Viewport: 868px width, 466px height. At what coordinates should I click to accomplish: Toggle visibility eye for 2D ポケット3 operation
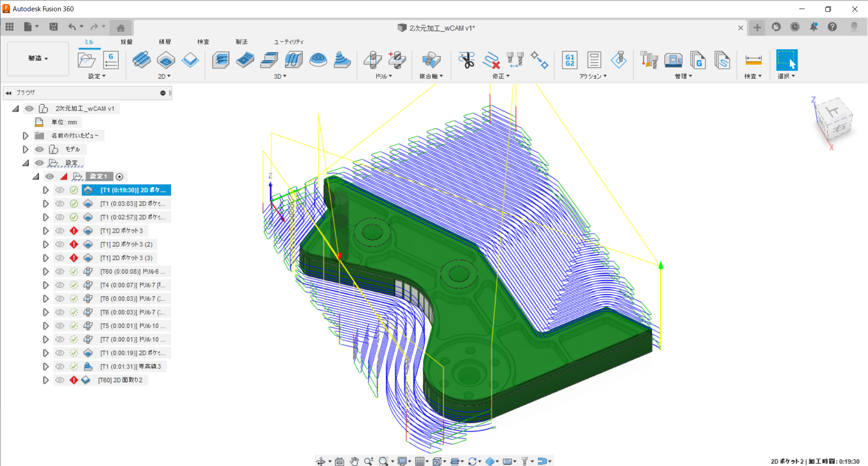(x=60, y=231)
